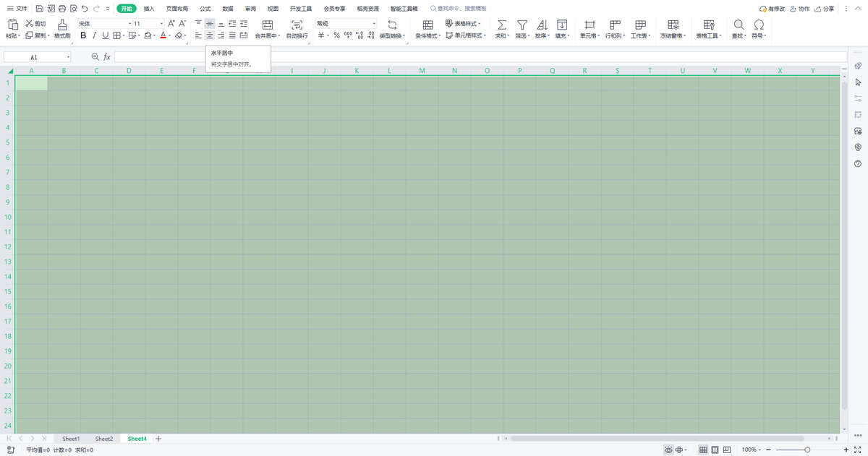Toggle horizontal center alignment (水平居中)

(x=210, y=35)
